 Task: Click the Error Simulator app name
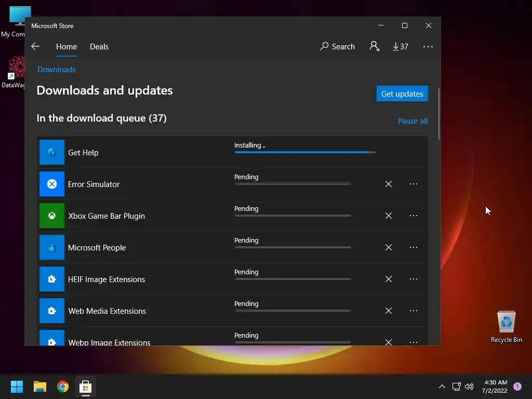click(x=94, y=184)
